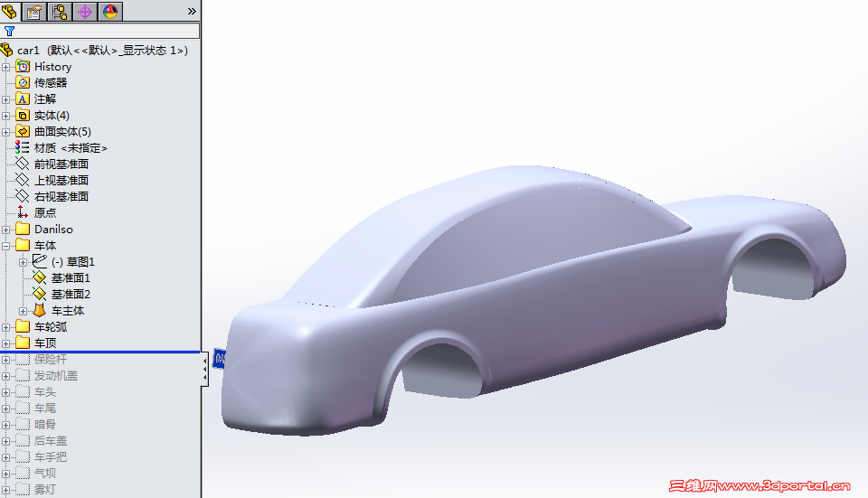Click the blue tag at the car's front
The height and width of the screenshot is (498, 868).
(x=219, y=359)
